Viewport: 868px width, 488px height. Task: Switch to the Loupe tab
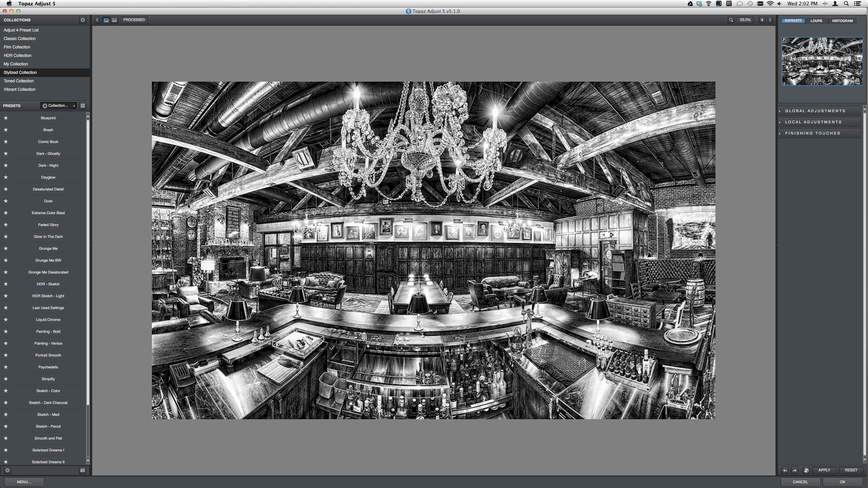click(816, 21)
